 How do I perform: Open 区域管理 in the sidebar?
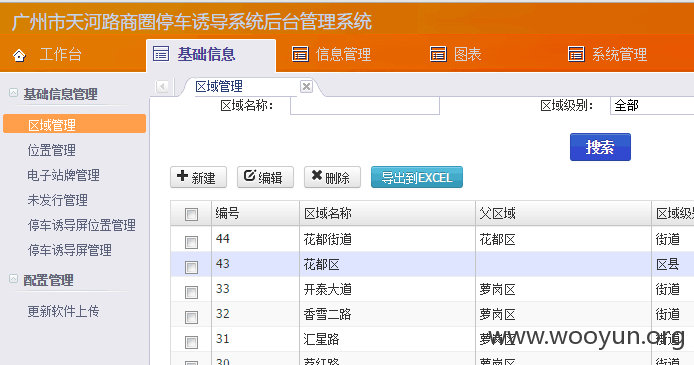click(74, 124)
